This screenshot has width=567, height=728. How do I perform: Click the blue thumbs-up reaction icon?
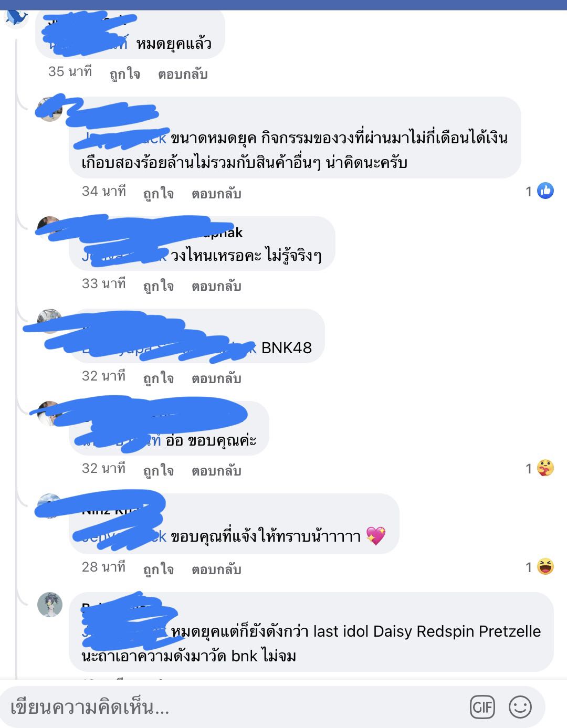(545, 191)
